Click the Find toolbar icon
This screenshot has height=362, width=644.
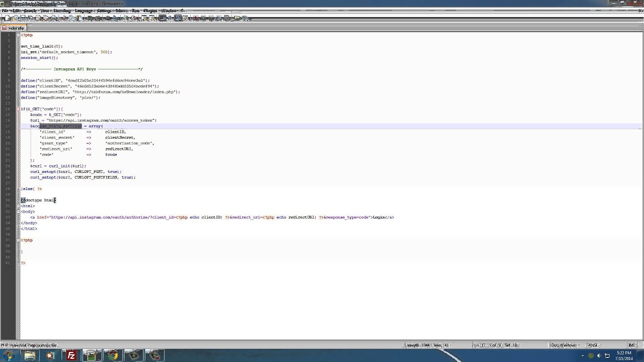(108, 18)
